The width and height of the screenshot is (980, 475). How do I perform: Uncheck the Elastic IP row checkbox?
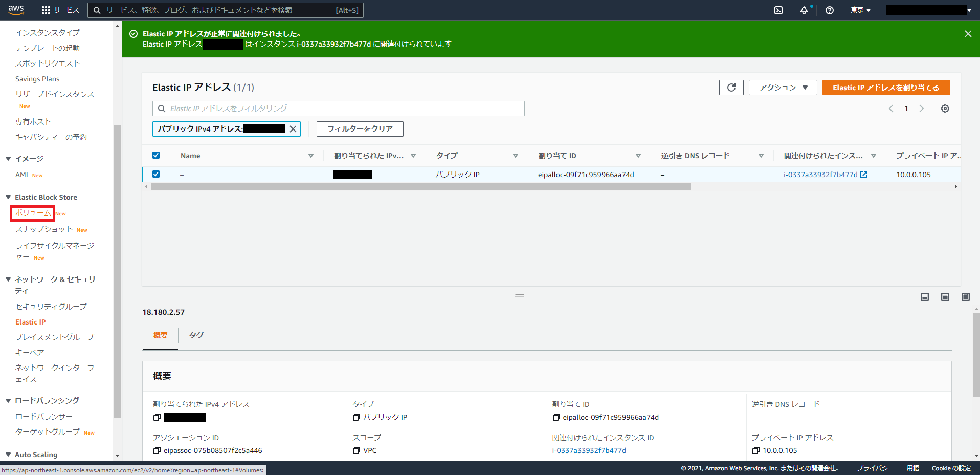[x=156, y=174]
